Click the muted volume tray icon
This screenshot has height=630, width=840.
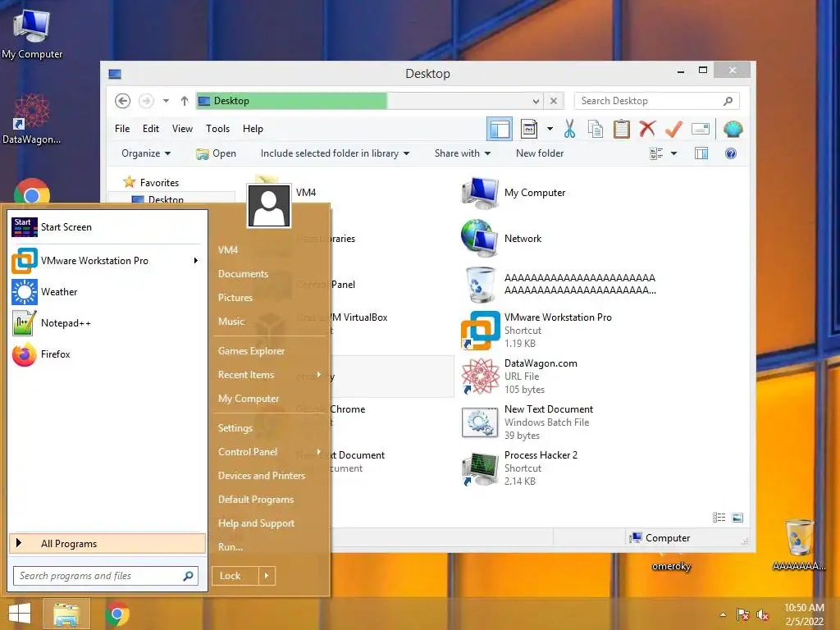tap(762, 615)
